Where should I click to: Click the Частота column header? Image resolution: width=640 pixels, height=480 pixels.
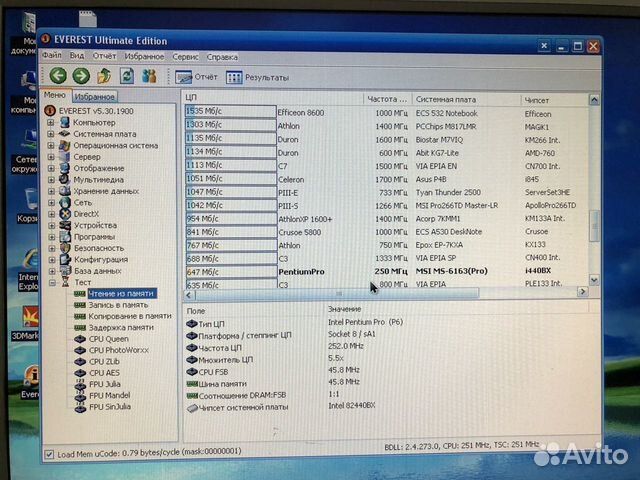tap(387, 99)
